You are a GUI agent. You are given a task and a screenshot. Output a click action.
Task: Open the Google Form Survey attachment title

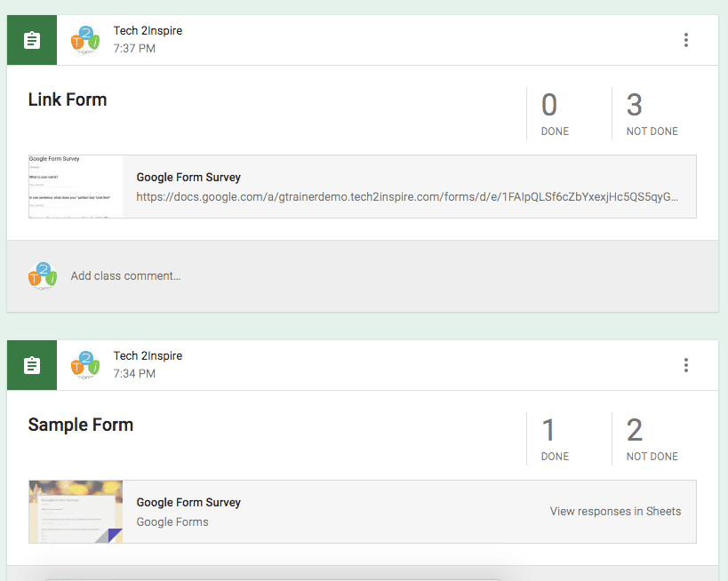pos(188,177)
